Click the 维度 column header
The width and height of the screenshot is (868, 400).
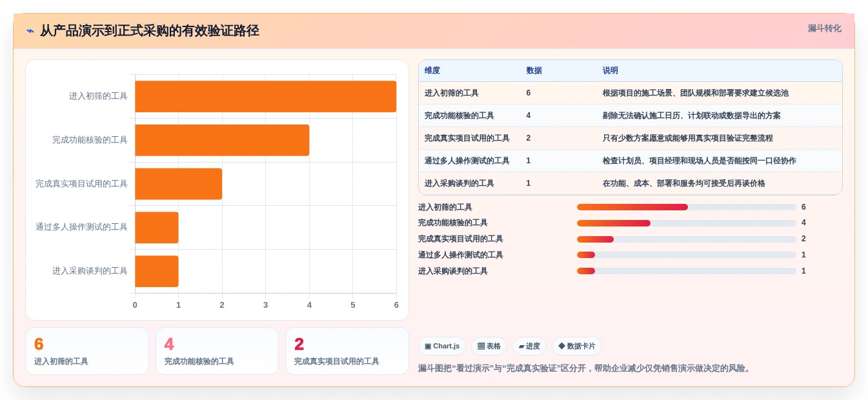[432, 70]
